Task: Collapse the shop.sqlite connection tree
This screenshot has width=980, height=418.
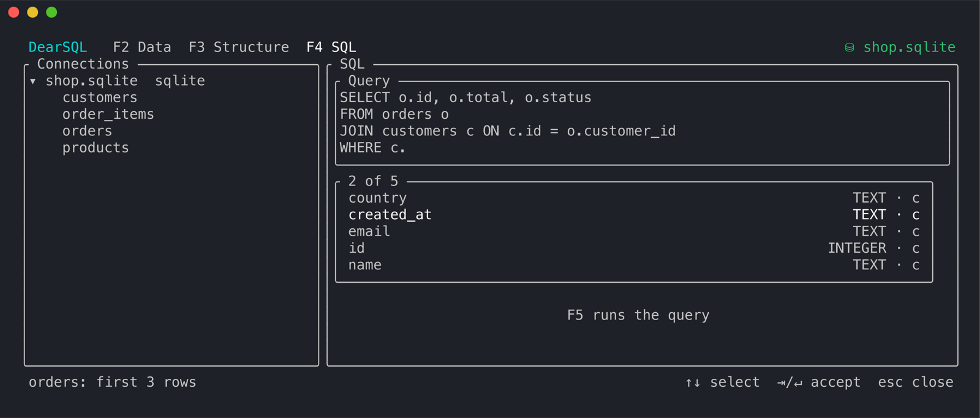Action: pos(33,81)
